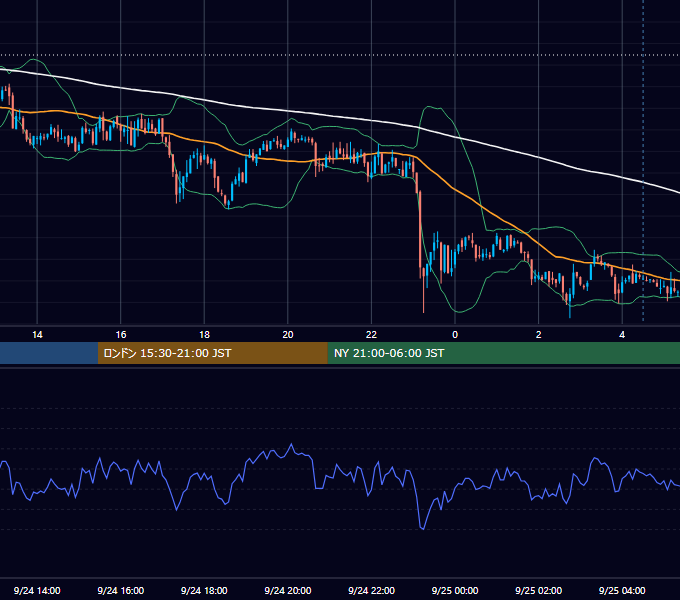
Task: Click the 14 hour label on price chart axis
Action: coord(37,335)
